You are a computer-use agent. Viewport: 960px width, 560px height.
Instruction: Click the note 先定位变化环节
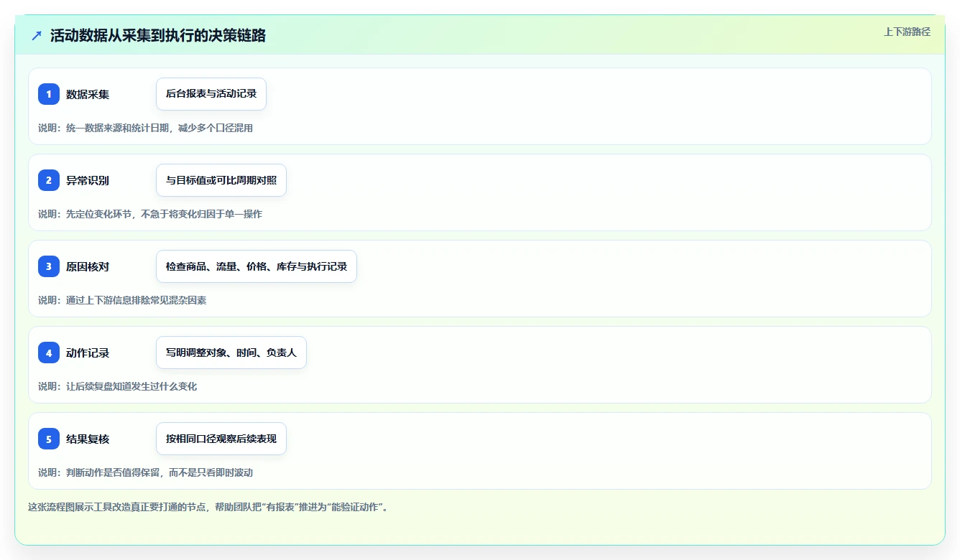pyautogui.click(x=99, y=214)
